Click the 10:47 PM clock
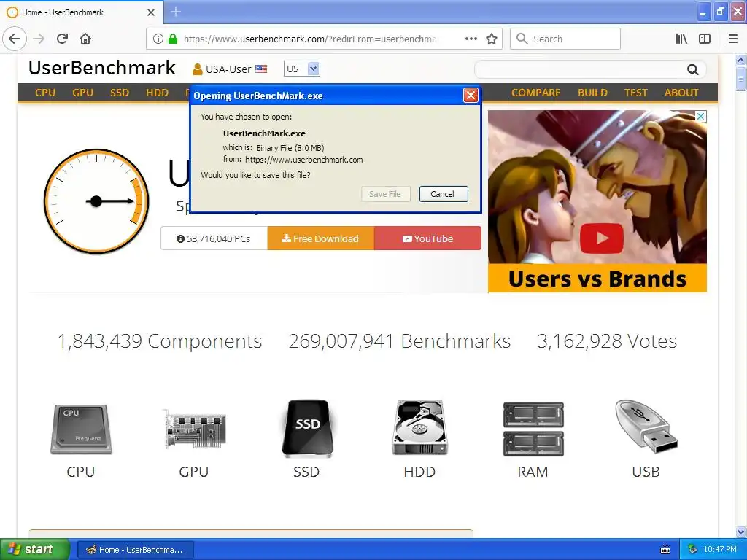 [x=720, y=550]
